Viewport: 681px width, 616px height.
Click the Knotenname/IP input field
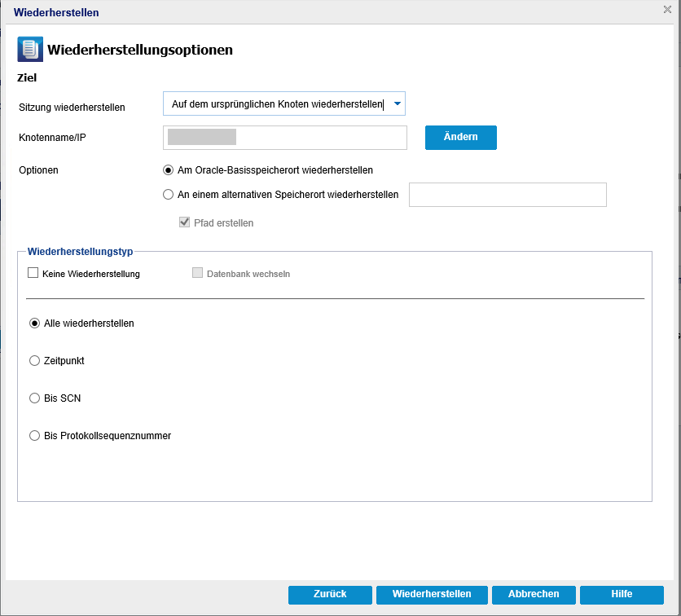pos(285,138)
